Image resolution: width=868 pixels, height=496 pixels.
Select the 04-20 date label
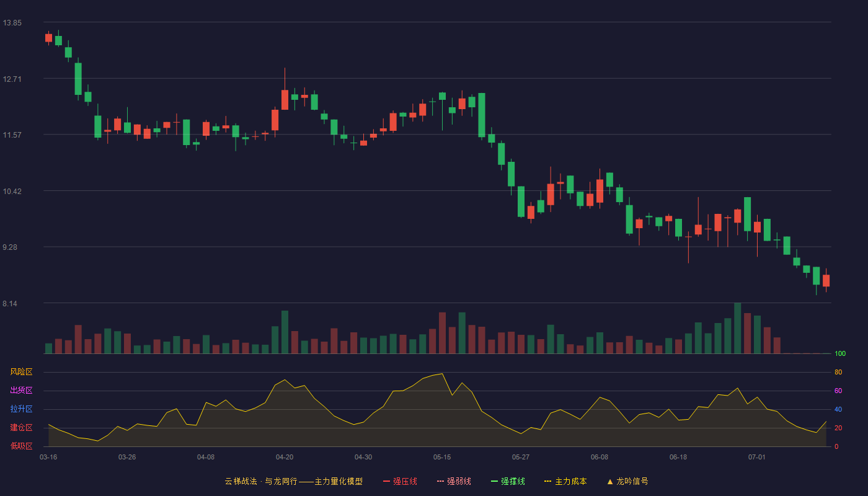coord(285,457)
